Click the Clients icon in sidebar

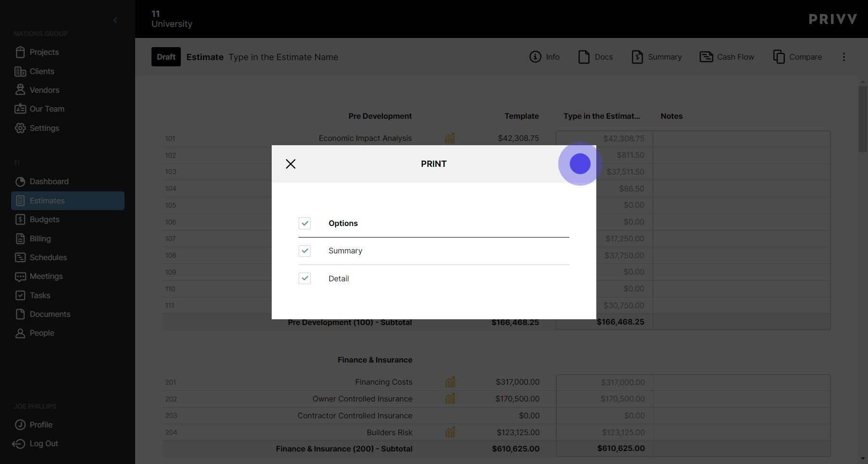(x=20, y=71)
